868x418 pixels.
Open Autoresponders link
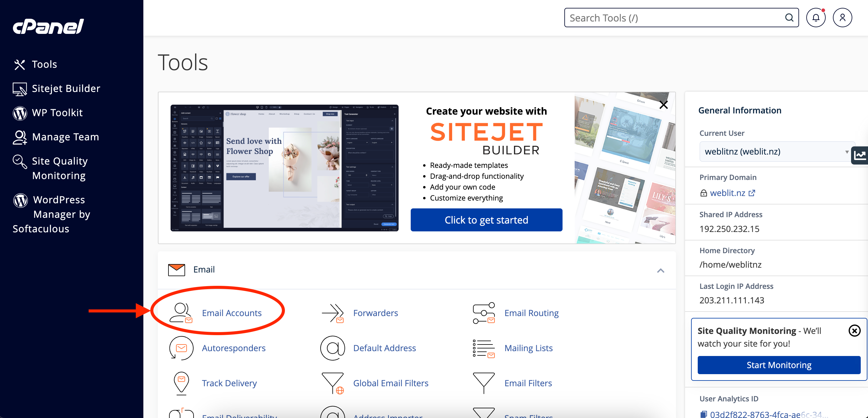(233, 348)
